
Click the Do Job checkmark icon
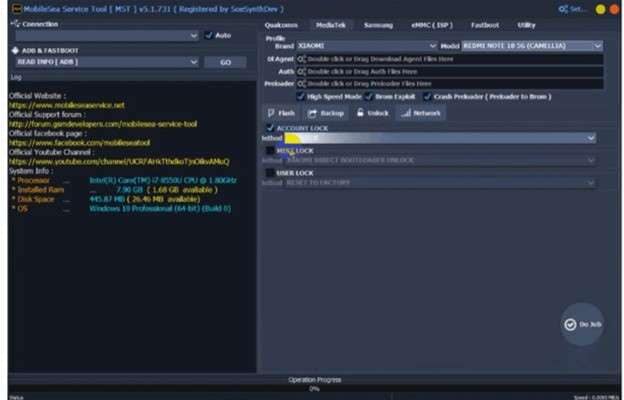pyautogui.click(x=570, y=324)
